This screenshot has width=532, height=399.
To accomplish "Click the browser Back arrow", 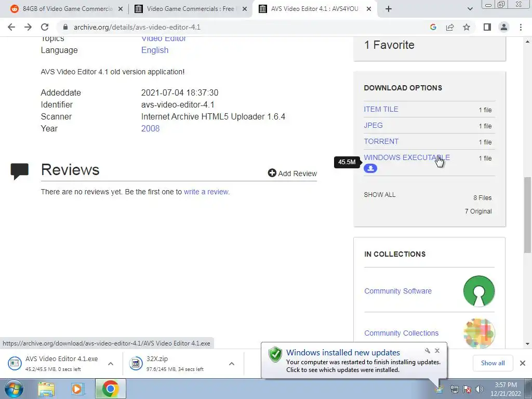I will tap(11, 27).
